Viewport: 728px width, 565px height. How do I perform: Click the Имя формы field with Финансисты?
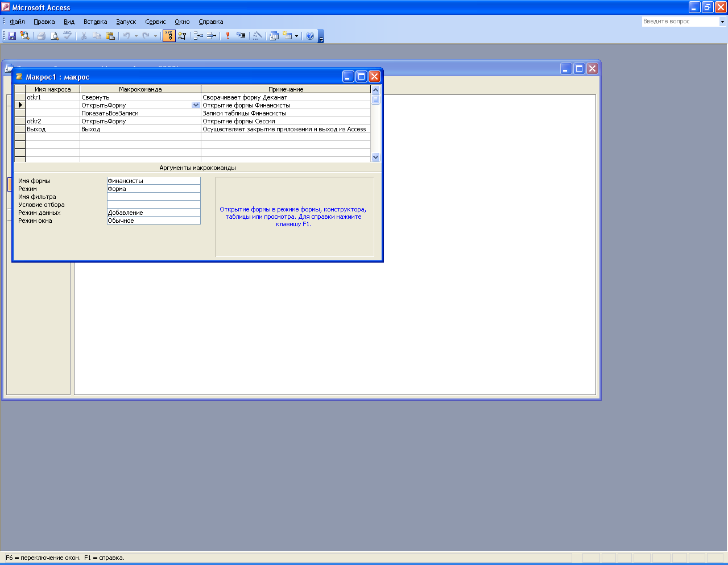coord(154,181)
